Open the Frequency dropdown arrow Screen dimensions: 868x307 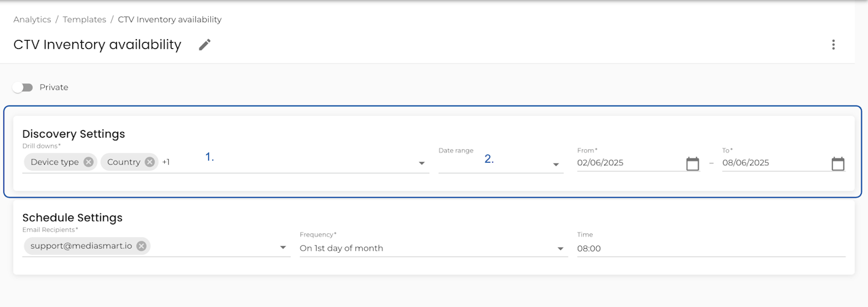[561, 249]
